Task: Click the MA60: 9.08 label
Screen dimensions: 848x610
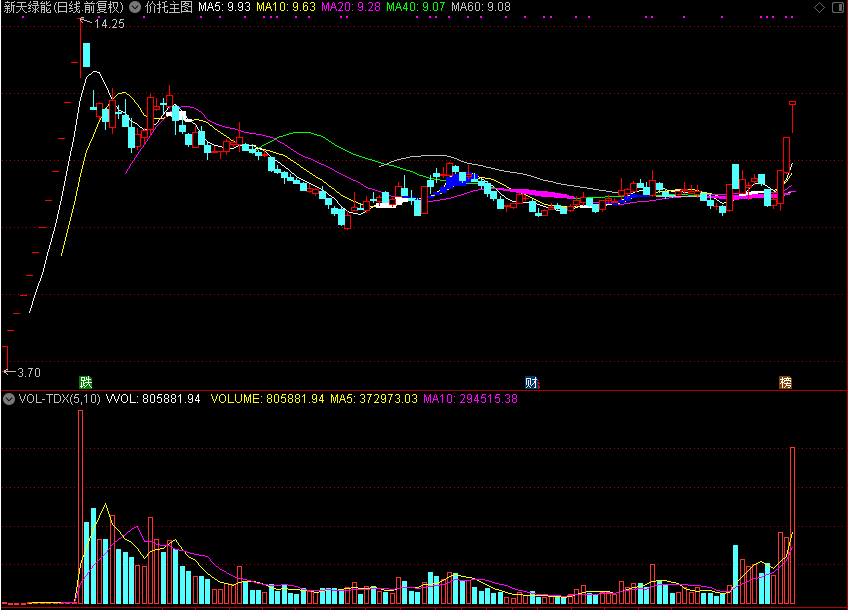Action: (x=481, y=7)
